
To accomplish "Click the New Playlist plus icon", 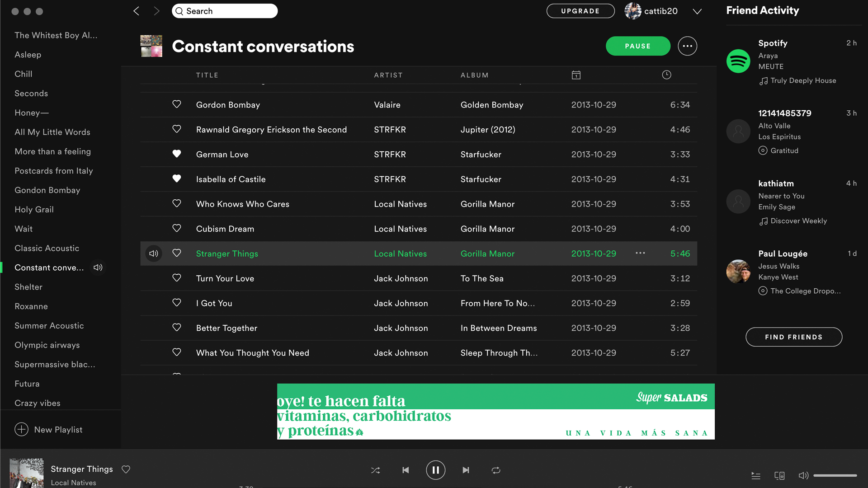I will click(21, 429).
